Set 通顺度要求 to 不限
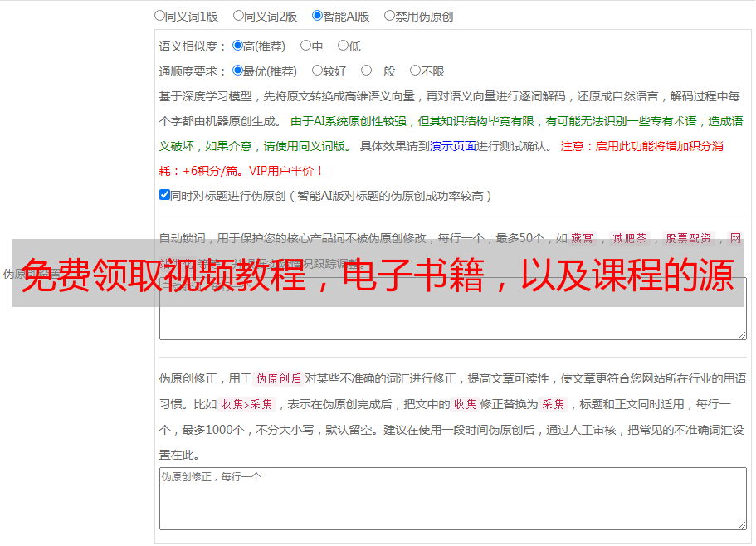 click(415, 71)
